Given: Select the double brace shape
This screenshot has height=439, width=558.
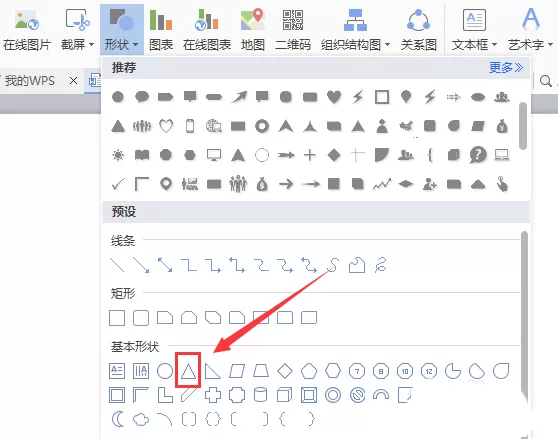Looking at the screenshot, I should pyautogui.click(x=213, y=419).
